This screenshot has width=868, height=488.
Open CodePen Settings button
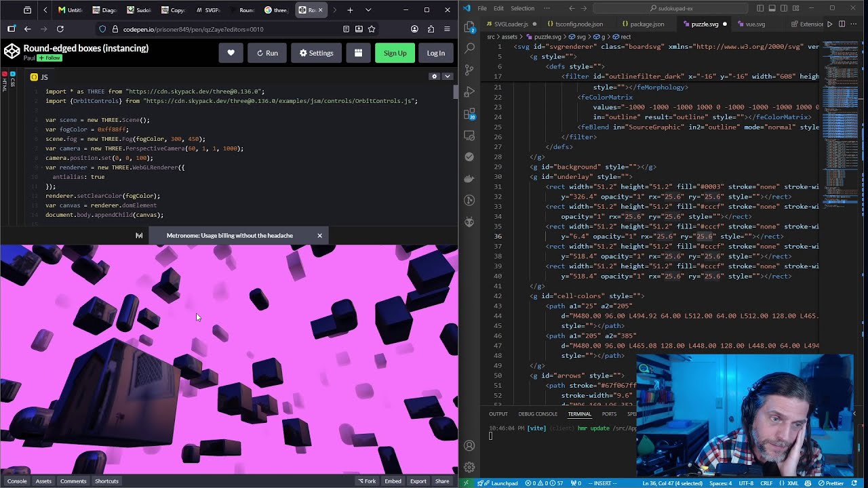click(316, 53)
